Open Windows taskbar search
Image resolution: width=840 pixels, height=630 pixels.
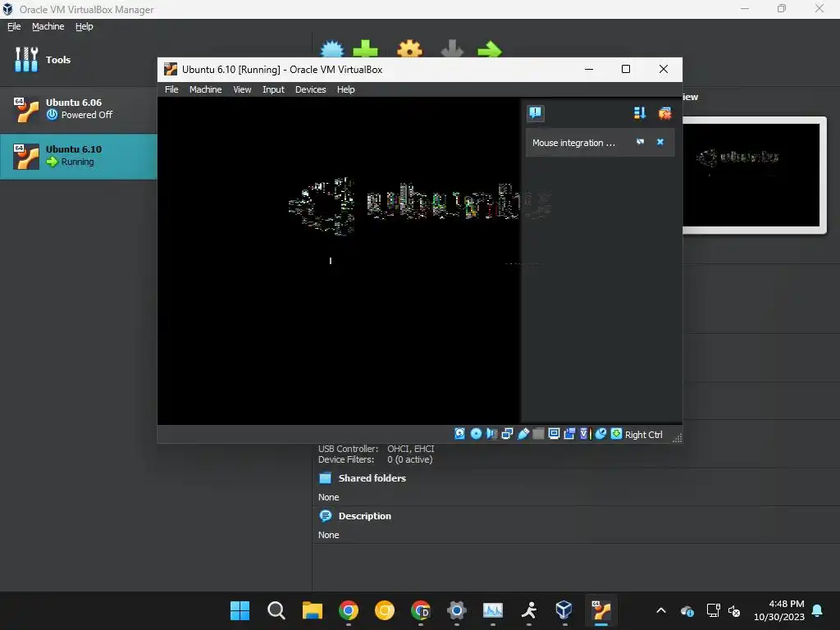click(276, 610)
